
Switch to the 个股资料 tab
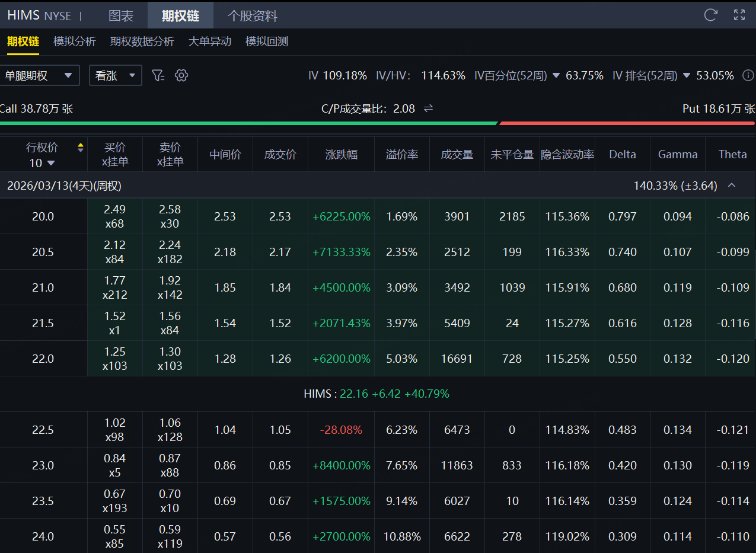[x=252, y=16]
